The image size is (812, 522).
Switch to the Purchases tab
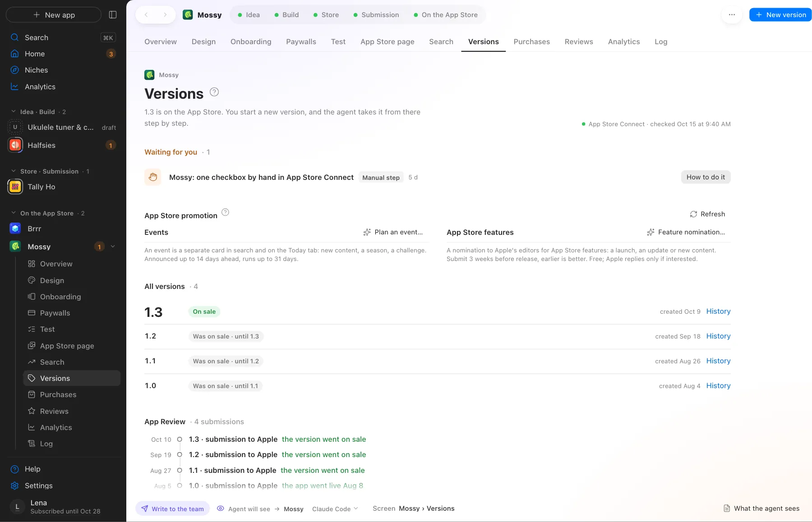pos(531,41)
